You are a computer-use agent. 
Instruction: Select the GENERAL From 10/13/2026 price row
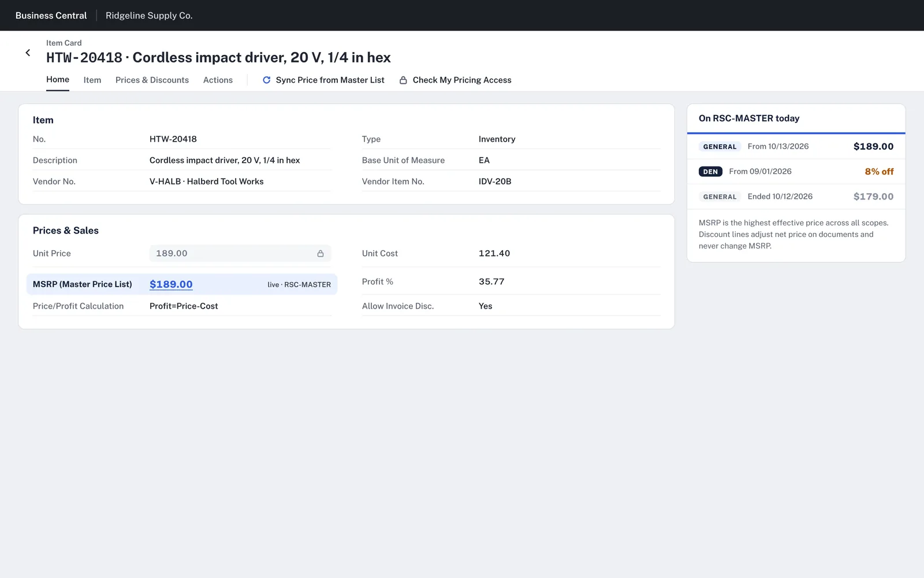coord(796,147)
